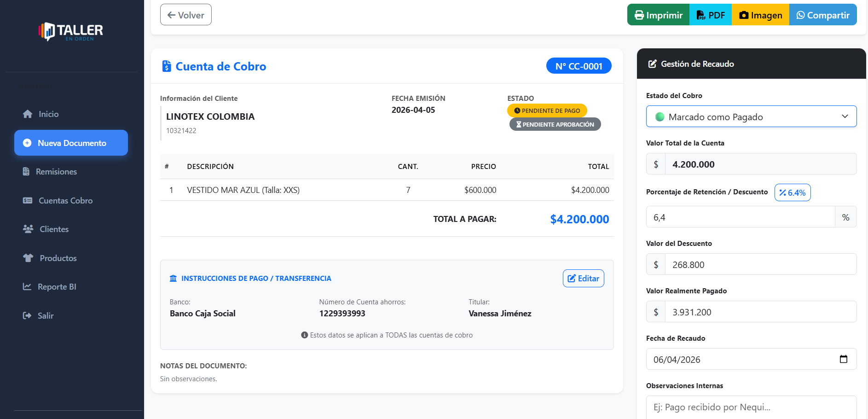
Task: Go to Cuentas Cobro section
Action: [65, 201]
